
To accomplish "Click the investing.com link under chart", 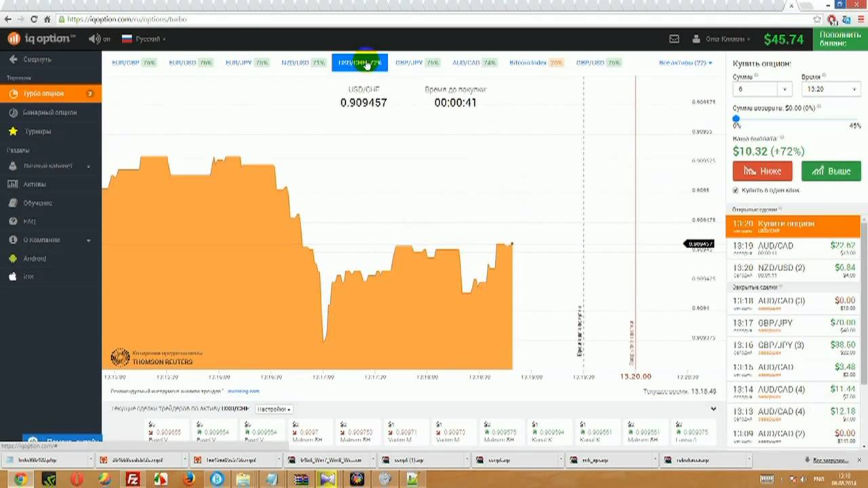I will (x=243, y=391).
